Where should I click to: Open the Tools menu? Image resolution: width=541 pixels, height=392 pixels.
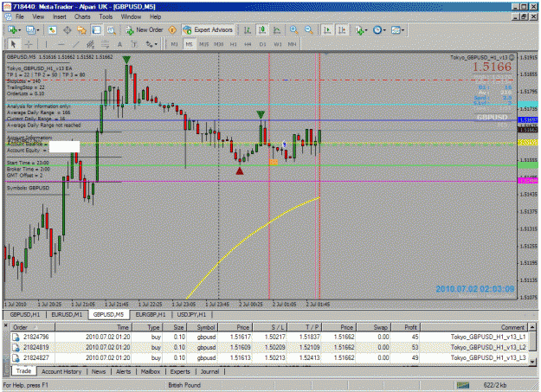click(106, 16)
